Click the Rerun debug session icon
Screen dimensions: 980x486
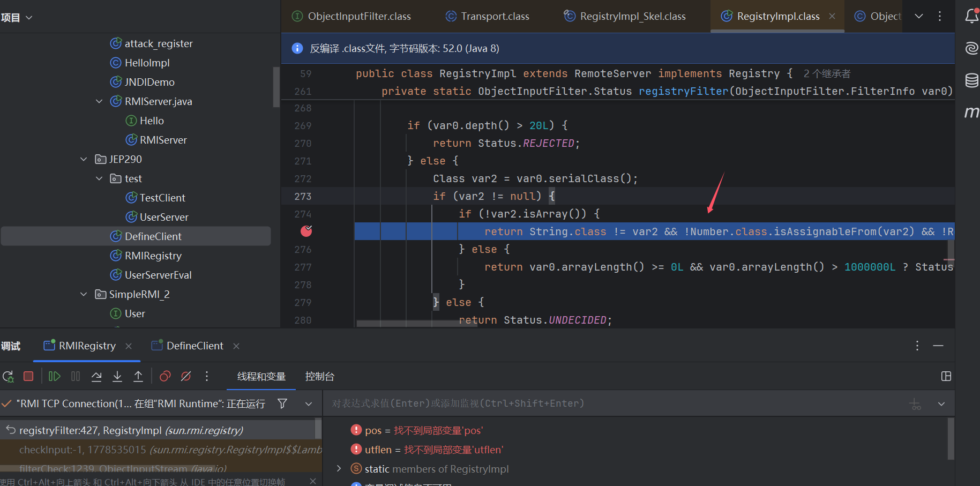[8, 377]
